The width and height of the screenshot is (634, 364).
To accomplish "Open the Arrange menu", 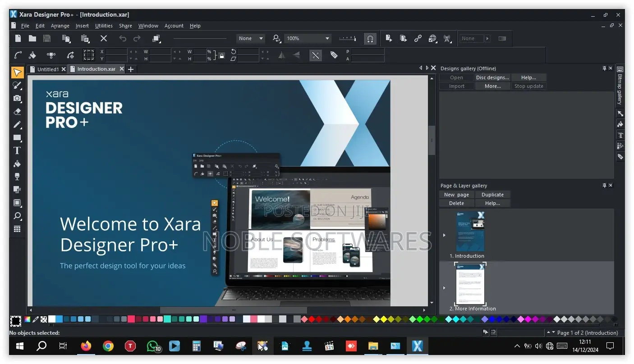I will 60,26.
